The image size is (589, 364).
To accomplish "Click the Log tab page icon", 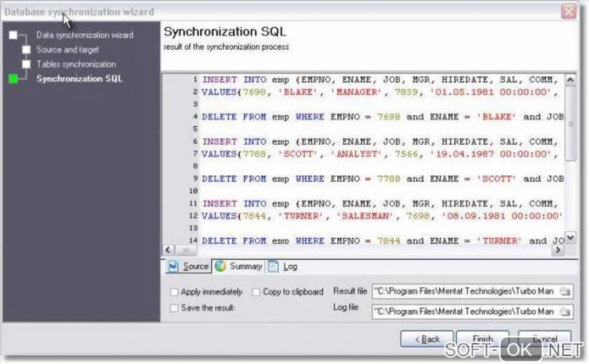I will point(274,266).
